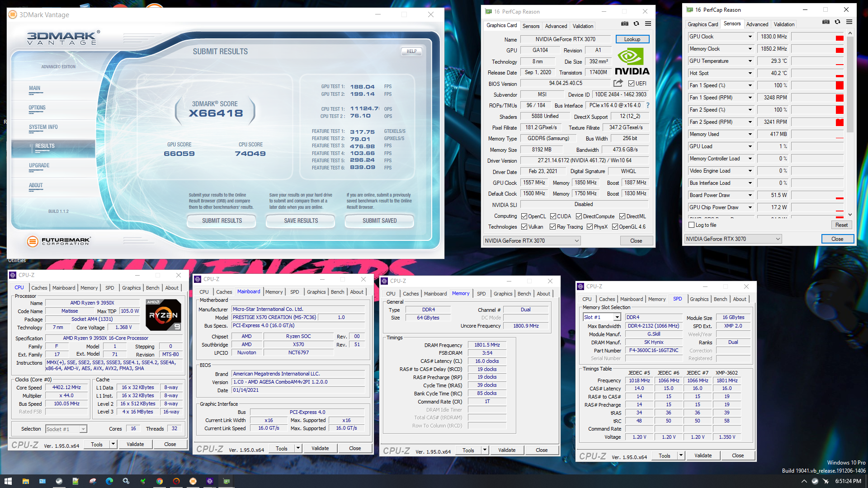Take screenshot in GPU-Z Graphics Card window

tap(624, 24)
